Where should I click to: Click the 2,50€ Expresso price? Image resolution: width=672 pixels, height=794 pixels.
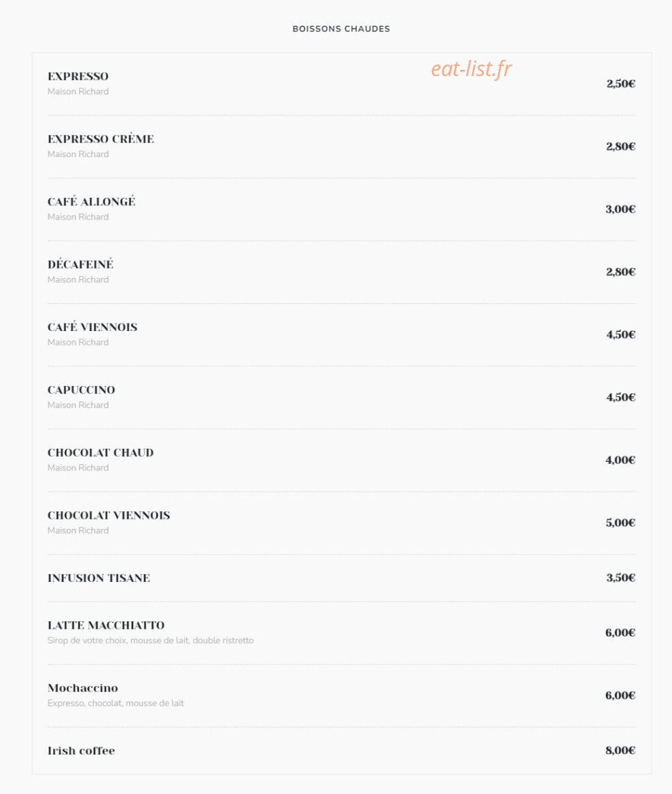621,84
